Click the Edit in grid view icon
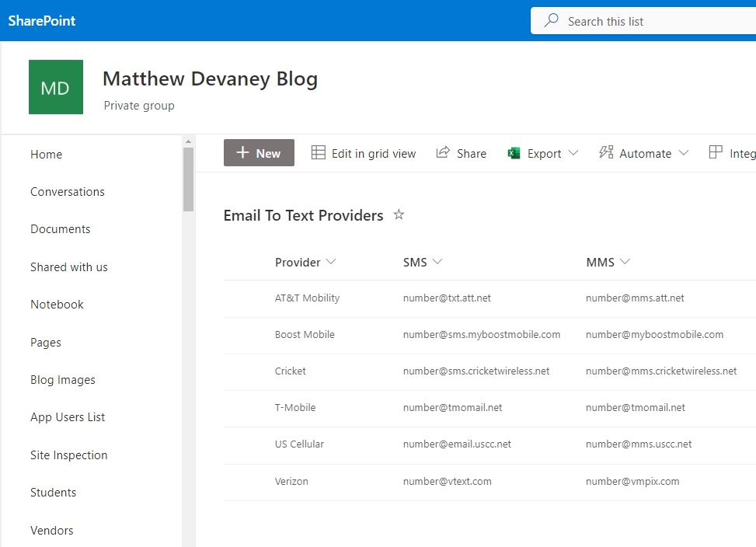756x547 pixels. (x=319, y=153)
